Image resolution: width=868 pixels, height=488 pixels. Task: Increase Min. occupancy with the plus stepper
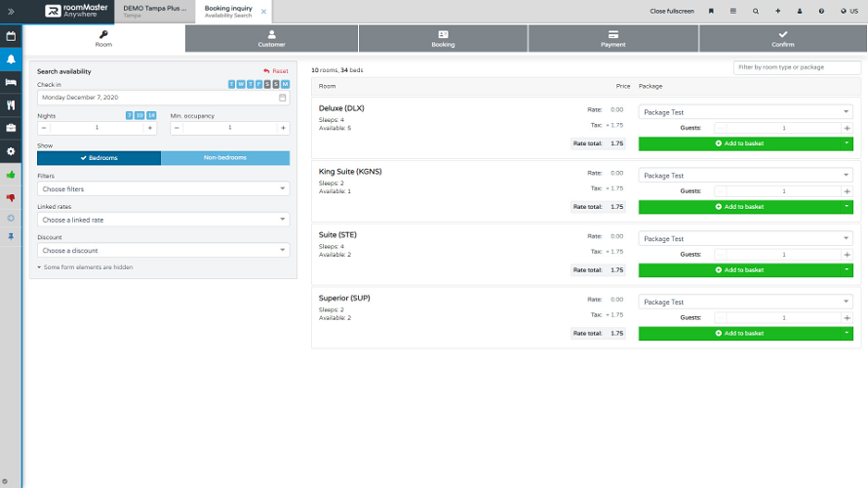tap(283, 128)
